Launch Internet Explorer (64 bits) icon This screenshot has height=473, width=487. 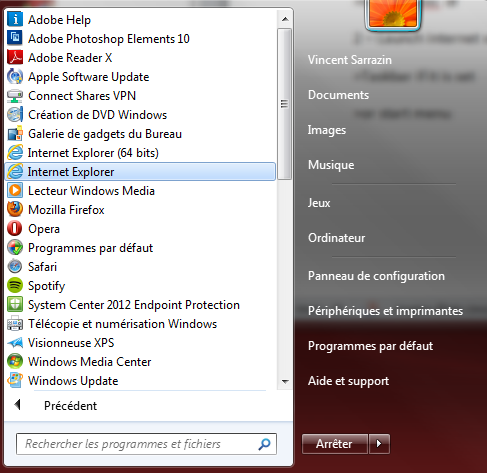[x=15, y=152]
